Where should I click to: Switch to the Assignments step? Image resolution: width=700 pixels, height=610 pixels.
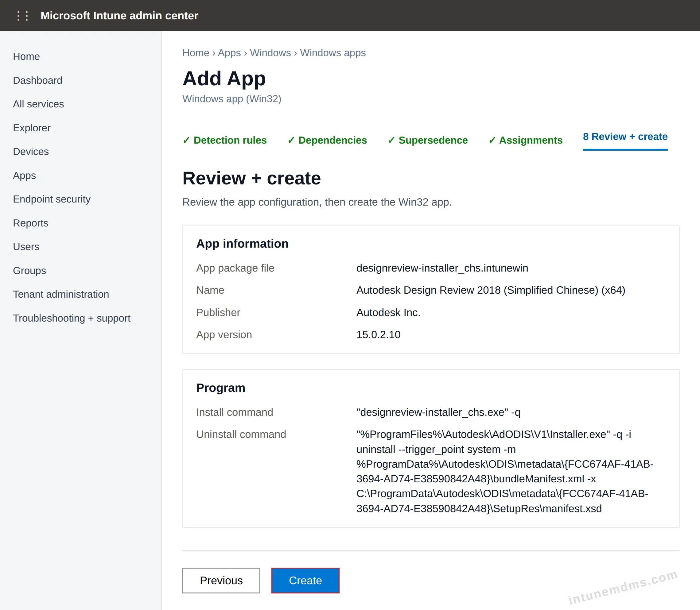click(x=525, y=140)
